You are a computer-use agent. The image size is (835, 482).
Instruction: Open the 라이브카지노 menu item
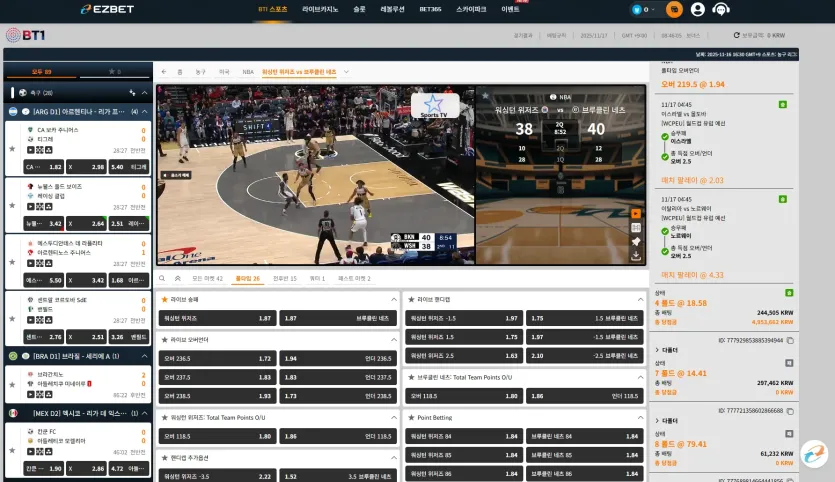[320, 9]
